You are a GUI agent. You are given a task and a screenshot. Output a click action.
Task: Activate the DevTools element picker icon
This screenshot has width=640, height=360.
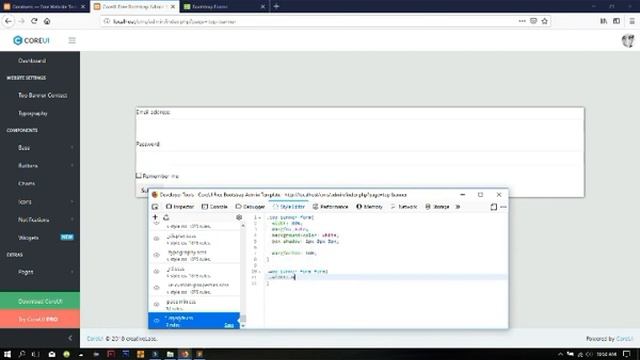(155, 207)
